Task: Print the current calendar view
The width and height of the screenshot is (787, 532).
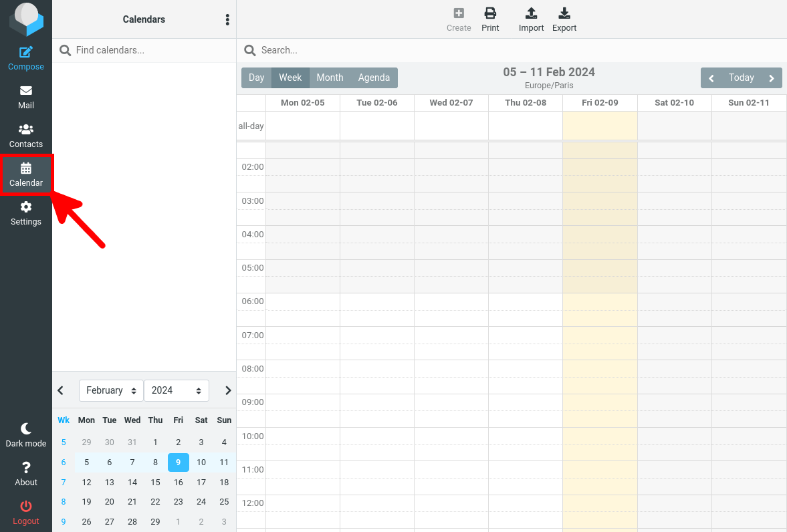Action: (x=490, y=18)
